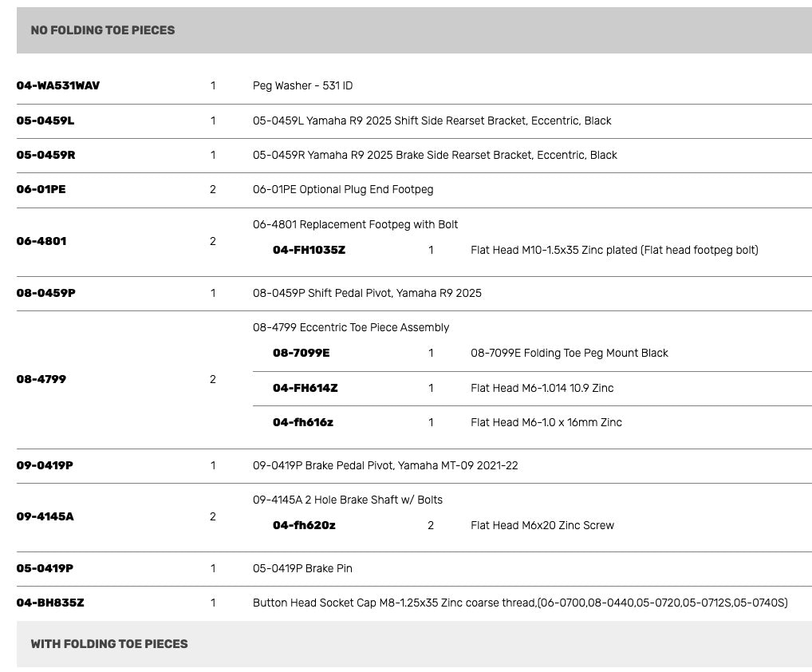
Task: Click the Shift Side Rearset Bracket description
Action: tap(432, 121)
